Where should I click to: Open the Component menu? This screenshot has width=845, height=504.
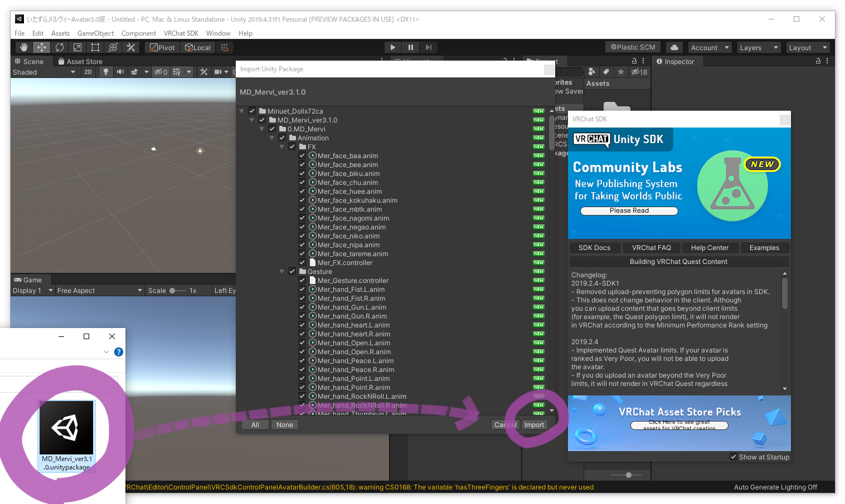pos(139,33)
